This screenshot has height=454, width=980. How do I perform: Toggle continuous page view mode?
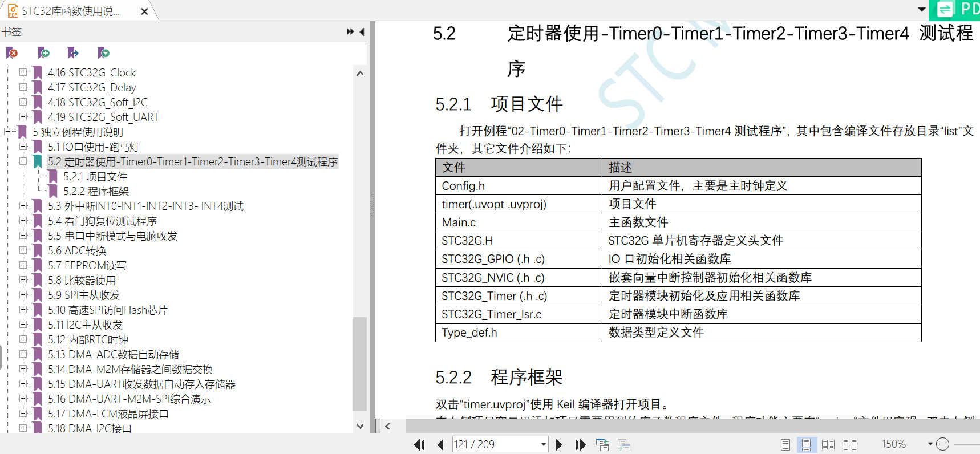point(806,445)
